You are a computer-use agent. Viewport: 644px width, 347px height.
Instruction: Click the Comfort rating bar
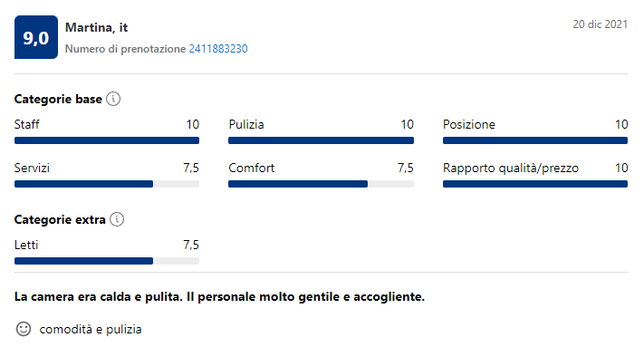322,184
